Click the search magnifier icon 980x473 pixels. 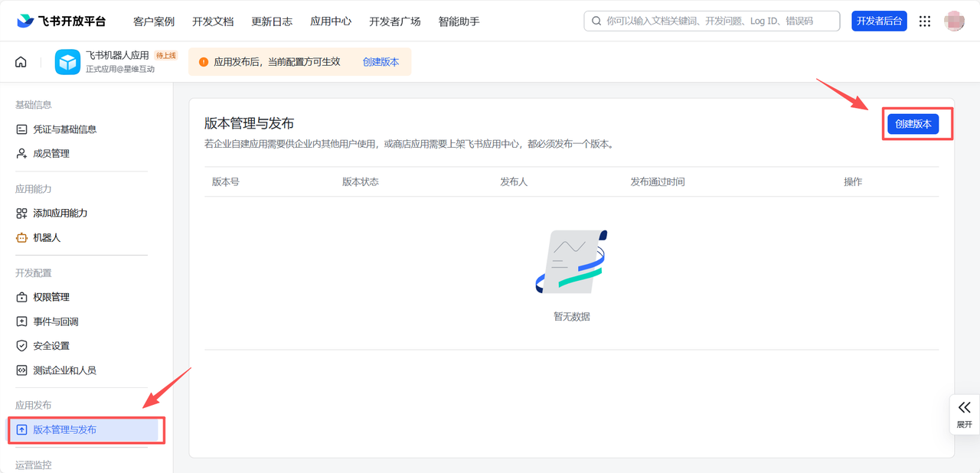click(x=596, y=21)
